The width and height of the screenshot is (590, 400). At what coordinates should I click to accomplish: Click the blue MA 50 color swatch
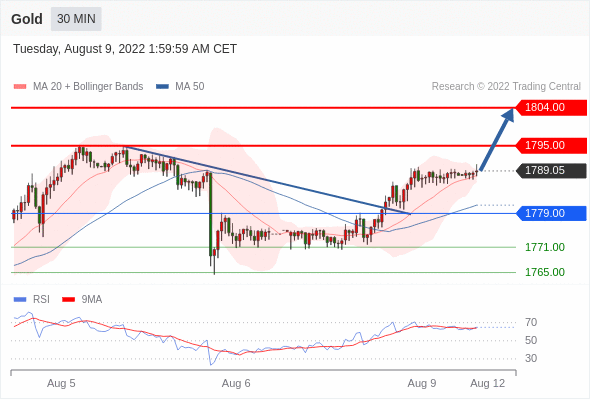163,87
